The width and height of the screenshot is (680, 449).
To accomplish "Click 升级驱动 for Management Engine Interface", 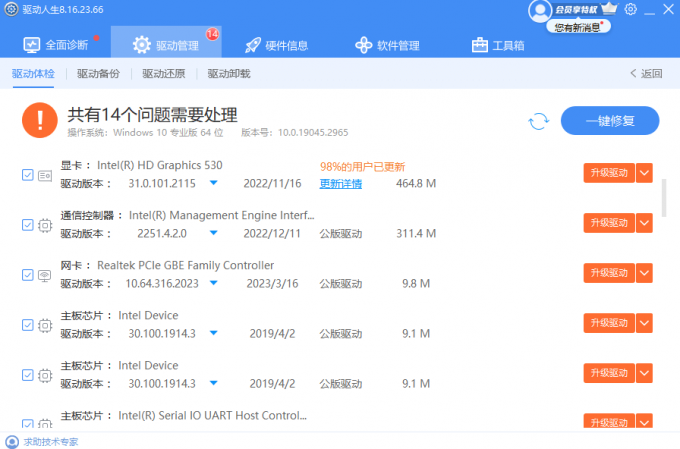I will [x=609, y=223].
